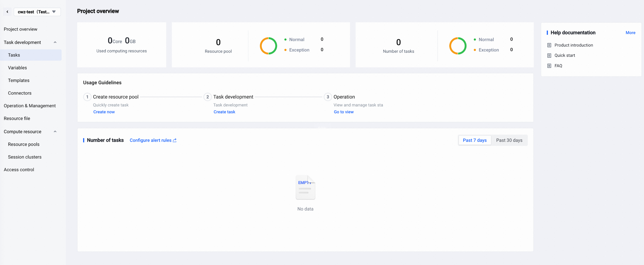
Task: Click the Create now link
Action: point(104,112)
